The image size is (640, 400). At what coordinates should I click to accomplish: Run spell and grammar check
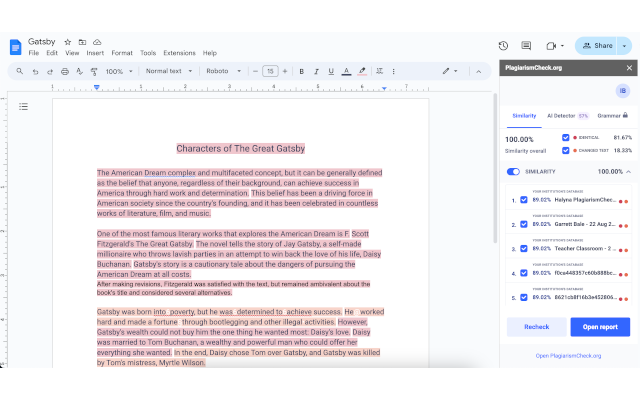pos(79,71)
